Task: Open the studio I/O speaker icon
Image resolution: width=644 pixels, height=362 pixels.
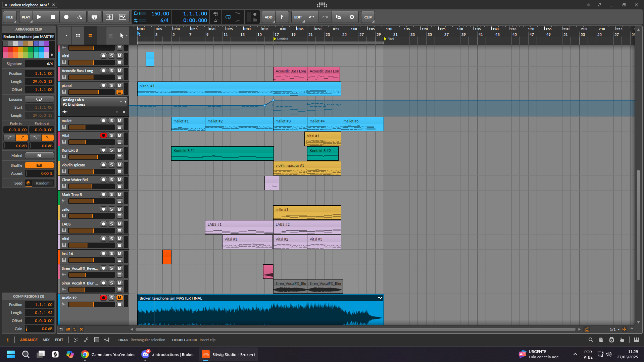Action: pos(611,340)
